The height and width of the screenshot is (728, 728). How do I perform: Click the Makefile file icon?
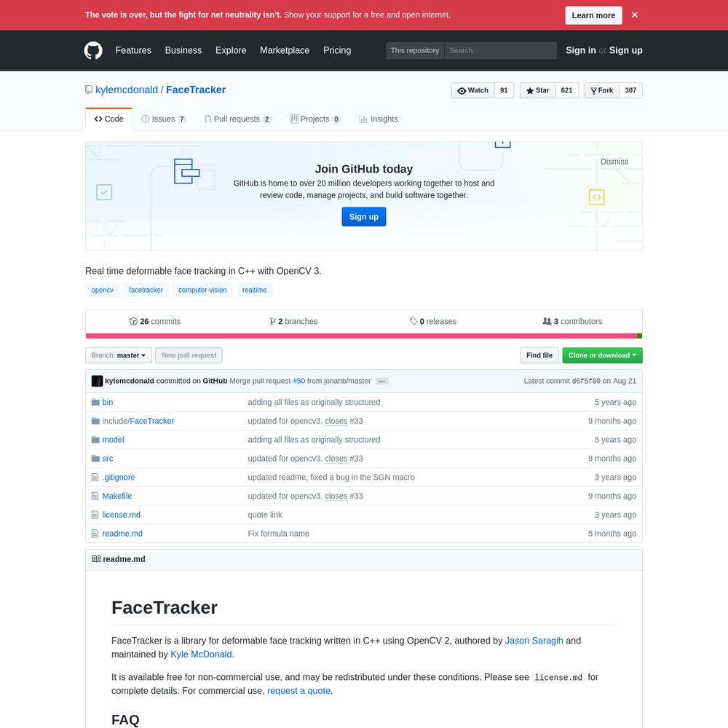click(x=95, y=496)
